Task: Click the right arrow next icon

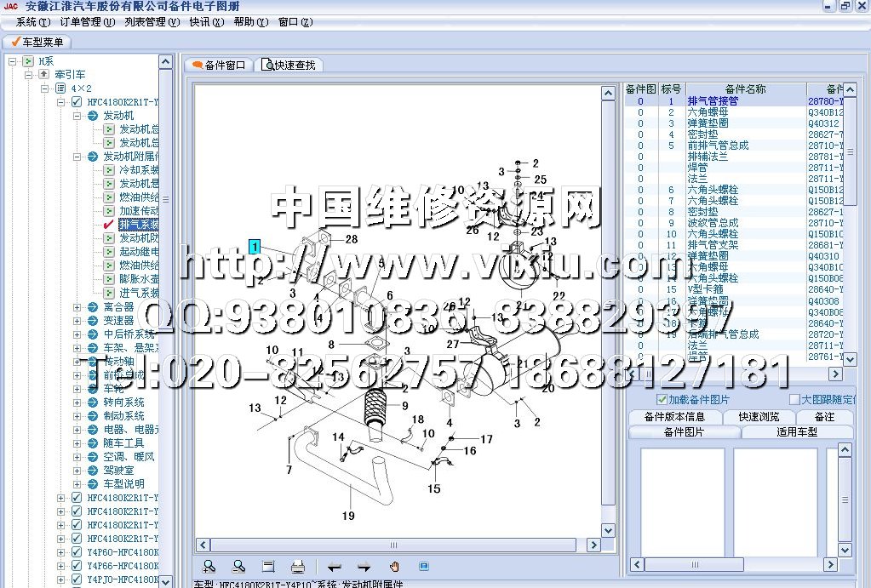Action: coord(364,566)
